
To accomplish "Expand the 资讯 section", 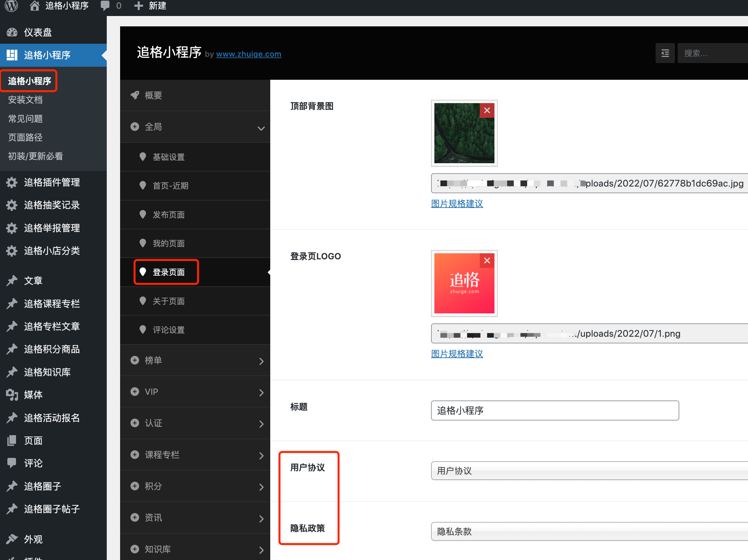I will click(x=195, y=518).
